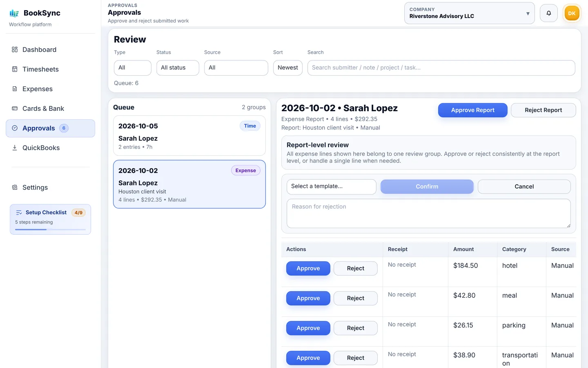Click the Dashboard grid icon

(x=15, y=49)
